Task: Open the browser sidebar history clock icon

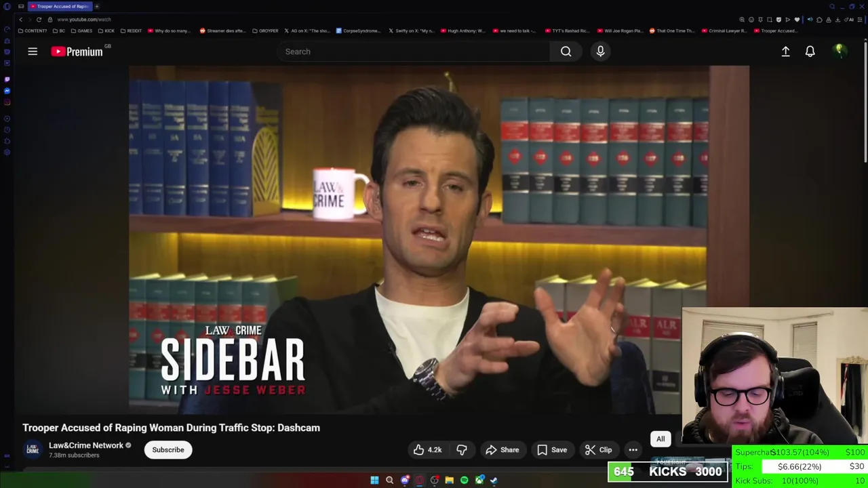Action: point(7,129)
